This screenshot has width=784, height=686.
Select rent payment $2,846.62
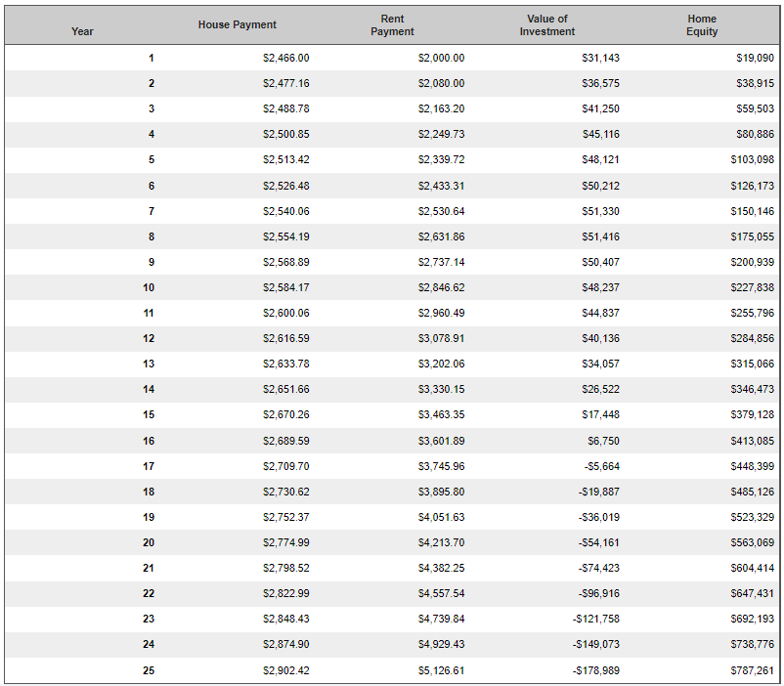(441, 288)
